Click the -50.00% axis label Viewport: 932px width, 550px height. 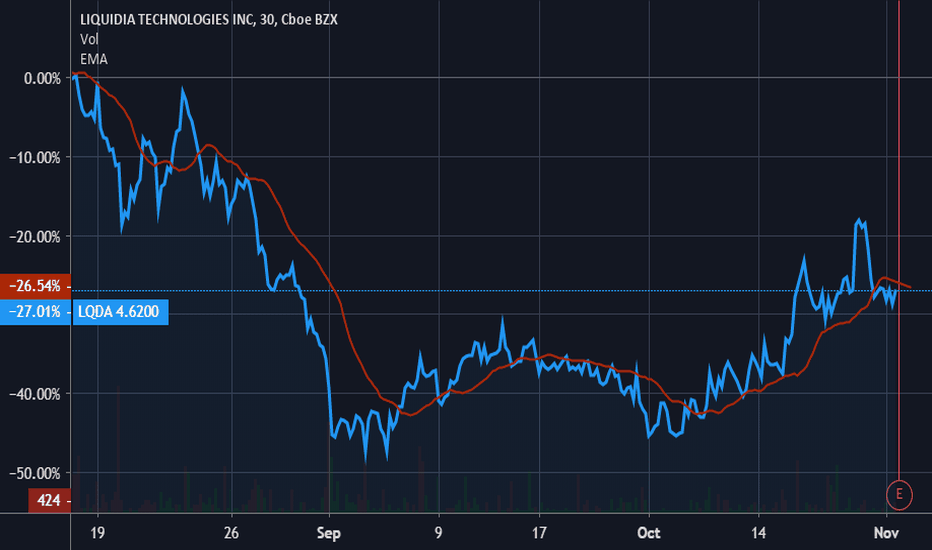[35, 473]
